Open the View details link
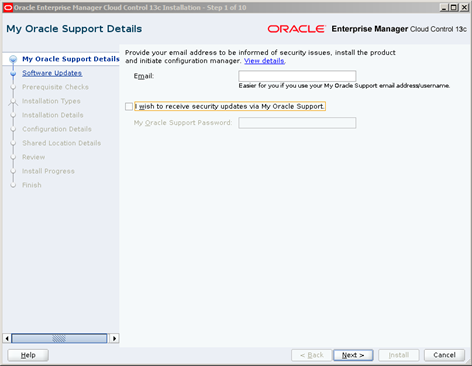 point(264,61)
